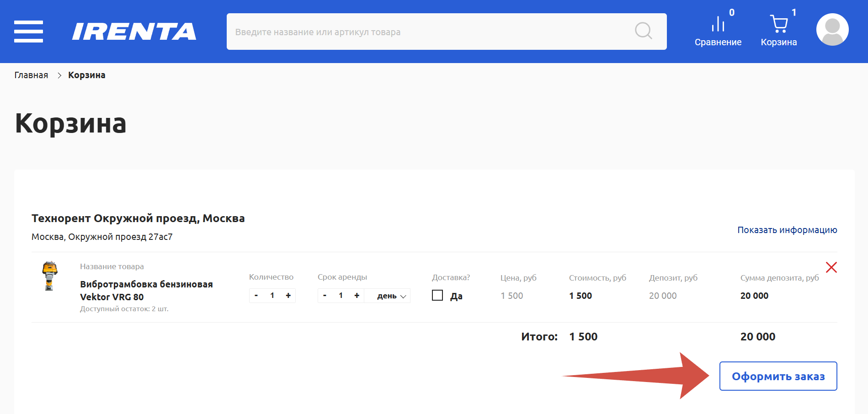Open the hamburger menu
Viewport: 868px width, 414px height.
[x=28, y=32]
